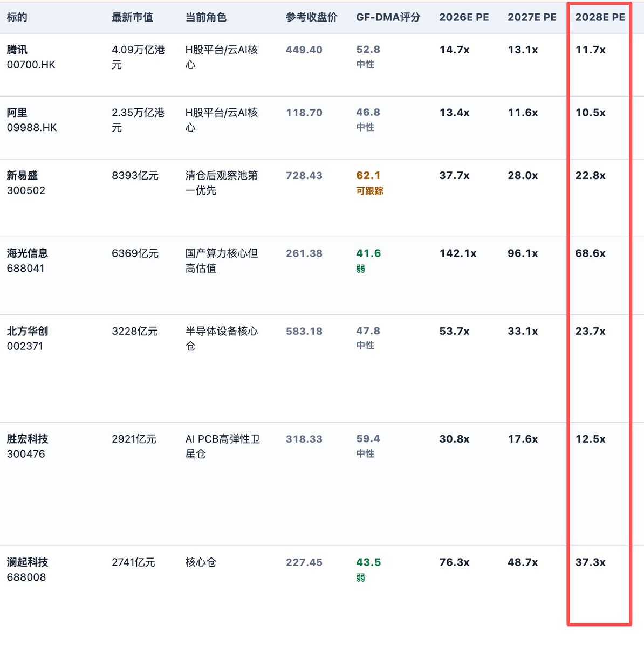Click closing price 318.33
This screenshot has width=644, height=647.
[x=304, y=439]
